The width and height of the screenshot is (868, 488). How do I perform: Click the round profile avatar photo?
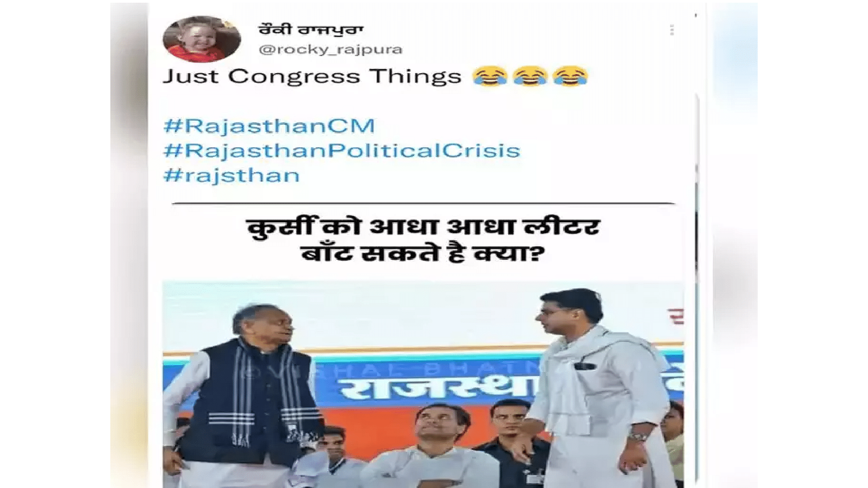pos(202,39)
